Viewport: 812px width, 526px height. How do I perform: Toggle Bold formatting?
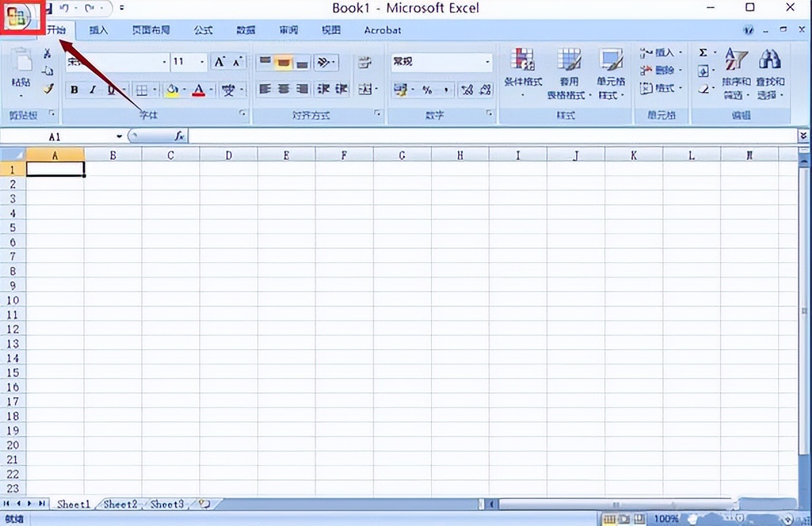(x=74, y=90)
